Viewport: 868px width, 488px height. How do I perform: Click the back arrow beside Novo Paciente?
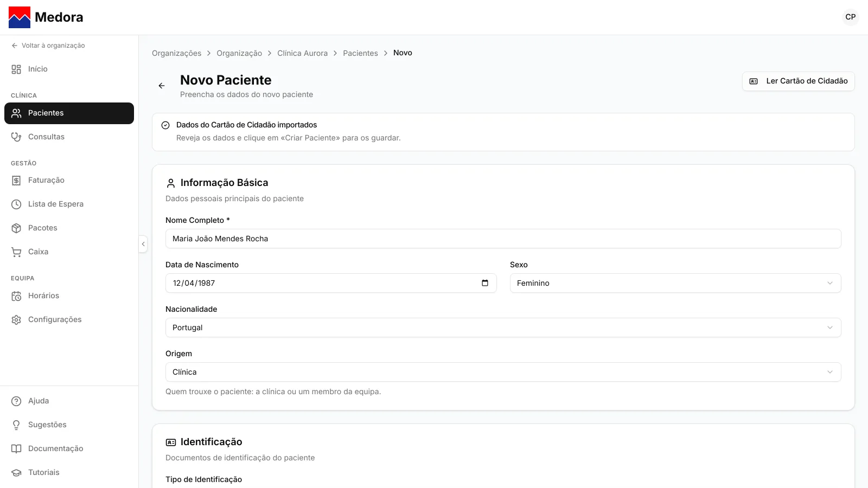pos(162,86)
